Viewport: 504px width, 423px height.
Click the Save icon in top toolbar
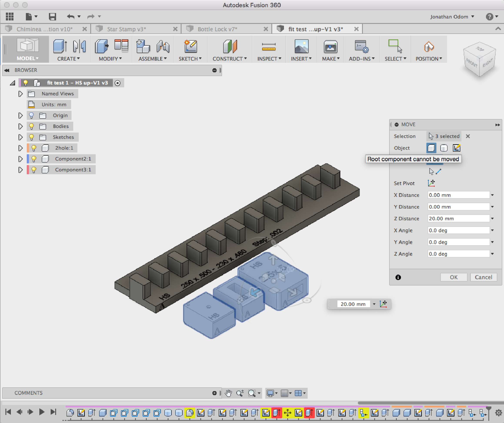coord(52,17)
